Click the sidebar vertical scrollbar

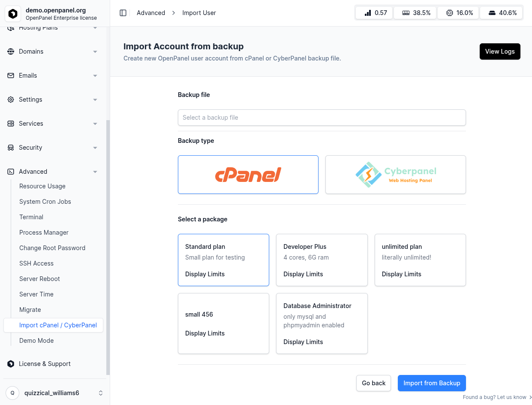(x=108, y=248)
